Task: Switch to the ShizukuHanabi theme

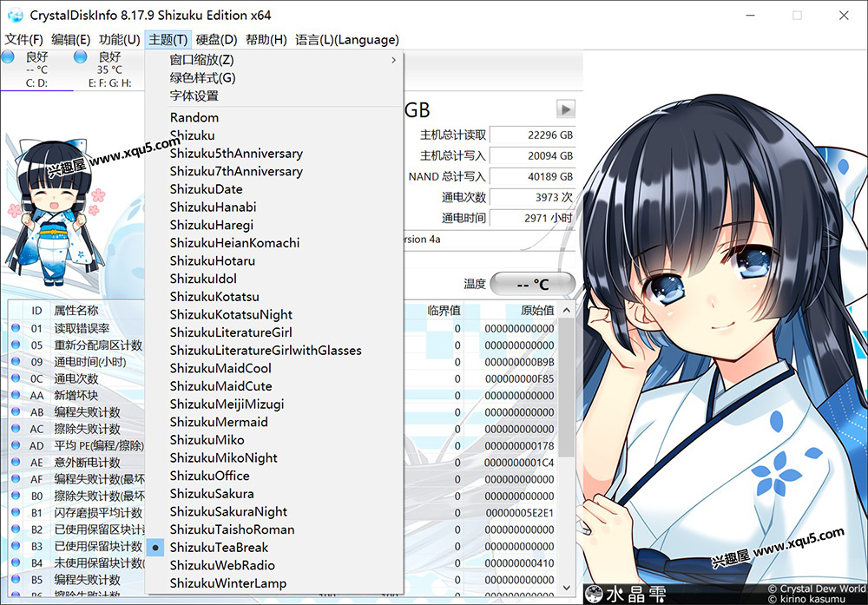Action: click(x=274, y=207)
